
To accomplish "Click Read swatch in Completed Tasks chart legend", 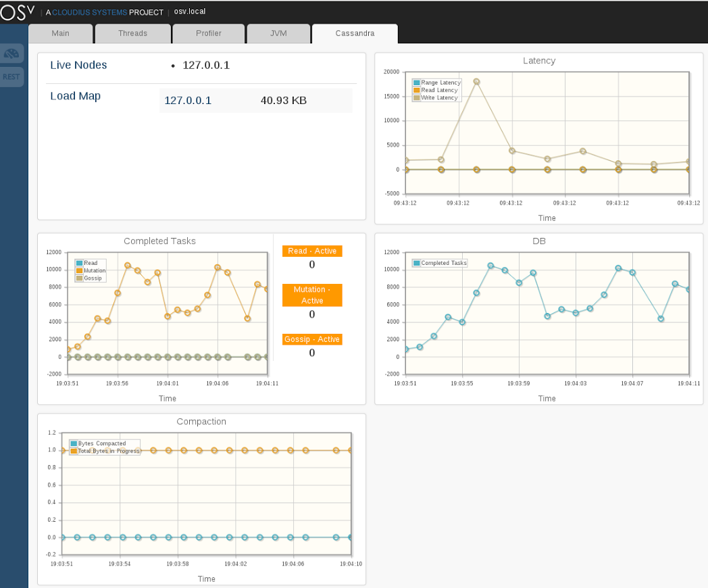I will point(80,263).
